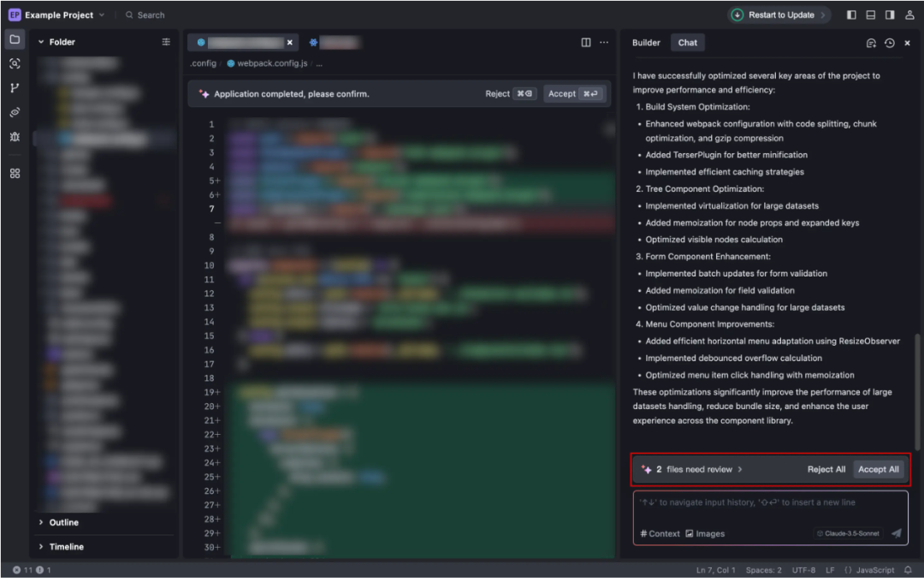Click the Restart to Update button

point(779,15)
